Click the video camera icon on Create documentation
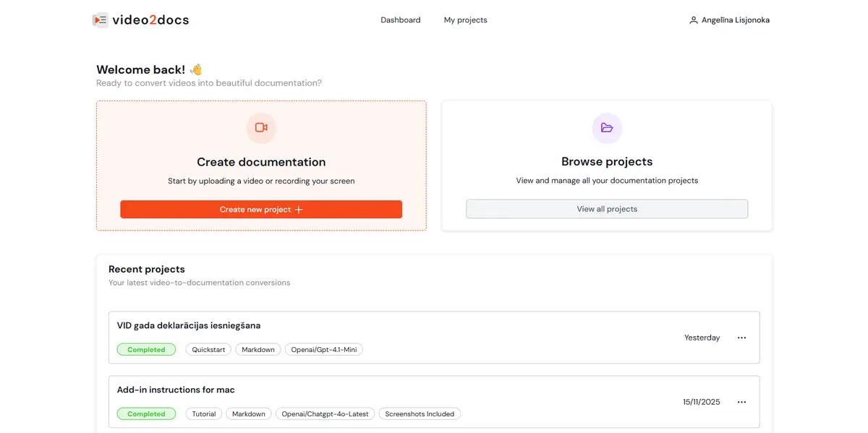 (x=261, y=128)
